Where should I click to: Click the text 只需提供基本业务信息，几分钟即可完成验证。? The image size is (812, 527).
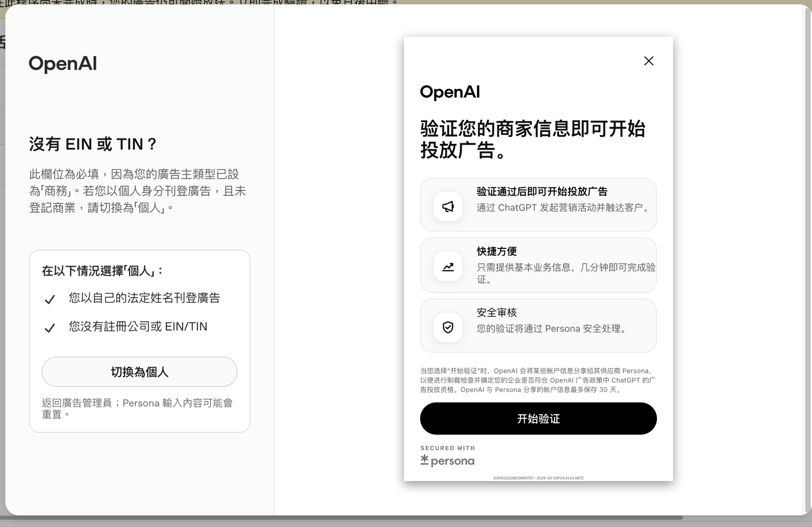[x=566, y=273]
